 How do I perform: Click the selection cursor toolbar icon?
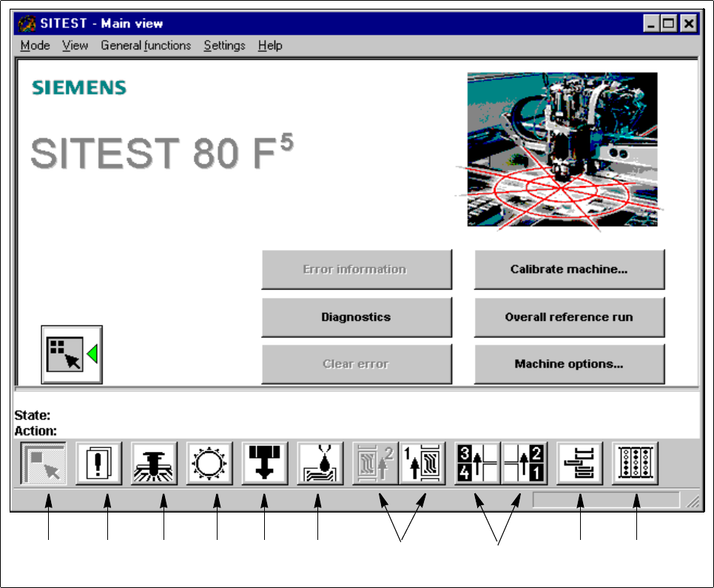[44, 463]
